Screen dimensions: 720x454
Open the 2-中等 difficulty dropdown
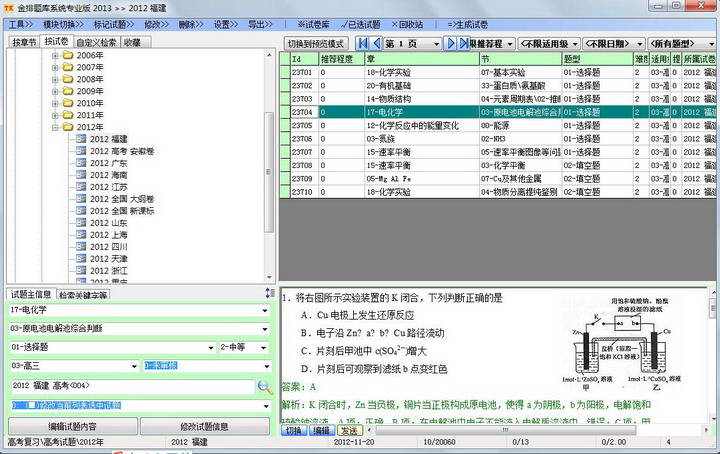[x=264, y=348]
